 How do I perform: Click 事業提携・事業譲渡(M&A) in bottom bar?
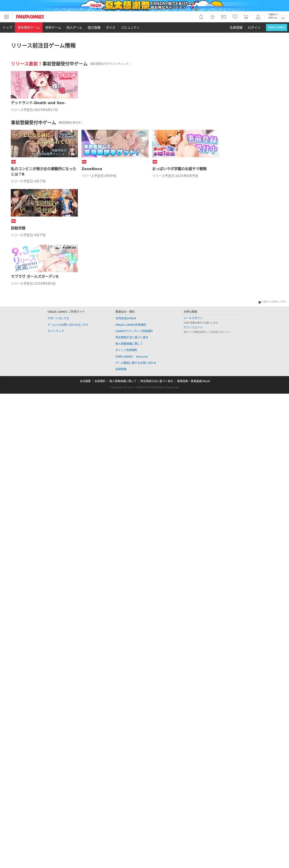point(193,381)
